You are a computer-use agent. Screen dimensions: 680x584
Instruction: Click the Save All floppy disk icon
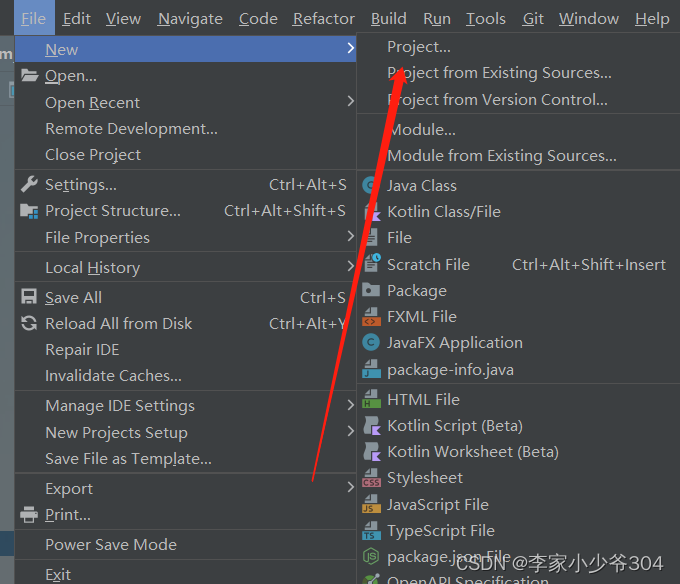29,297
